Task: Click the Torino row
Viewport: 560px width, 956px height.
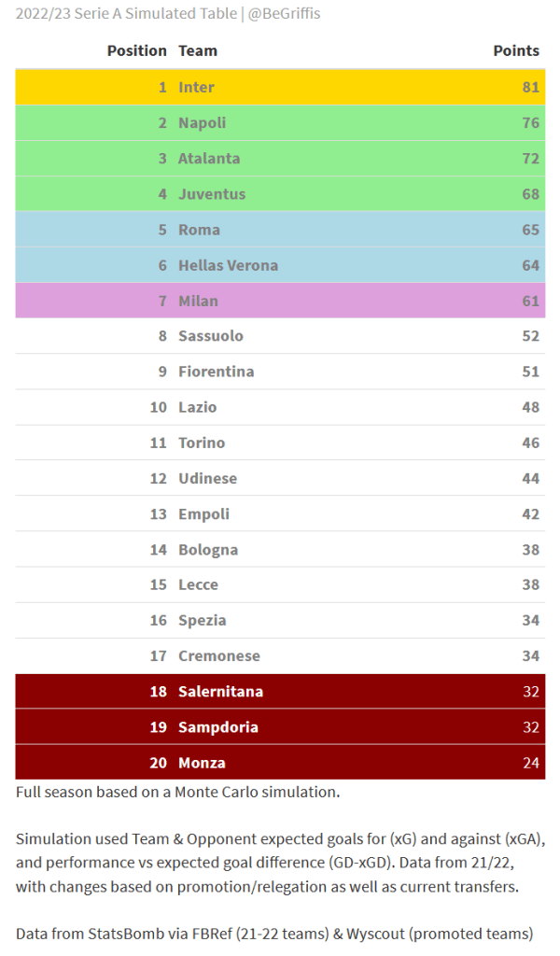Action: tap(280, 443)
